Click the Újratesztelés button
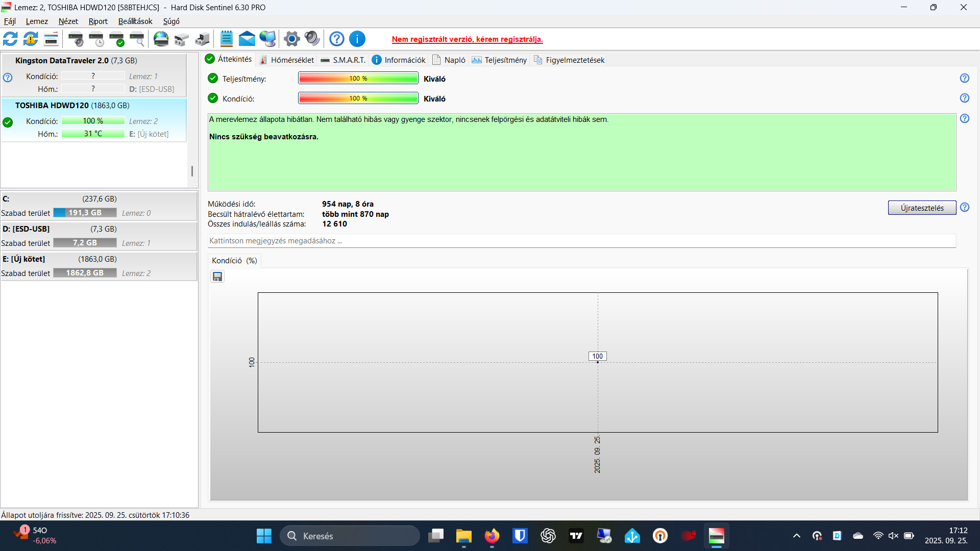Screen dimensions: 980x551 [922, 208]
